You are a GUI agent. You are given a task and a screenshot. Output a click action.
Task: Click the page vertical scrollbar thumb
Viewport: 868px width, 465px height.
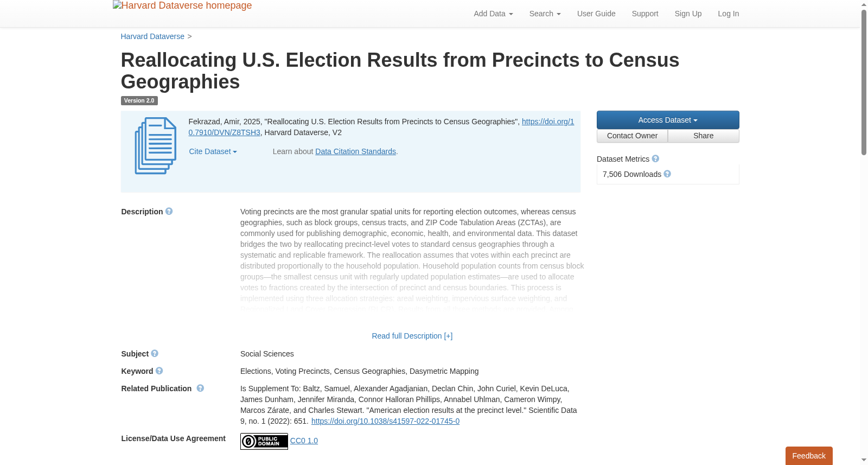pyautogui.click(x=864, y=81)
